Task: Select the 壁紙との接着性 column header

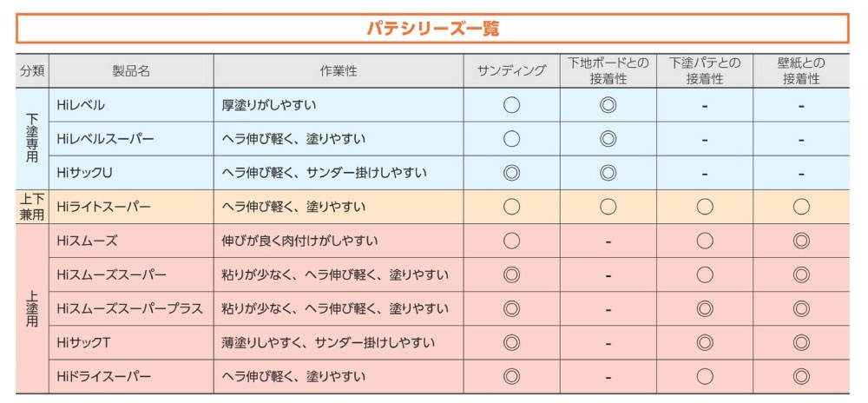Action: click(x=801, y=71)
